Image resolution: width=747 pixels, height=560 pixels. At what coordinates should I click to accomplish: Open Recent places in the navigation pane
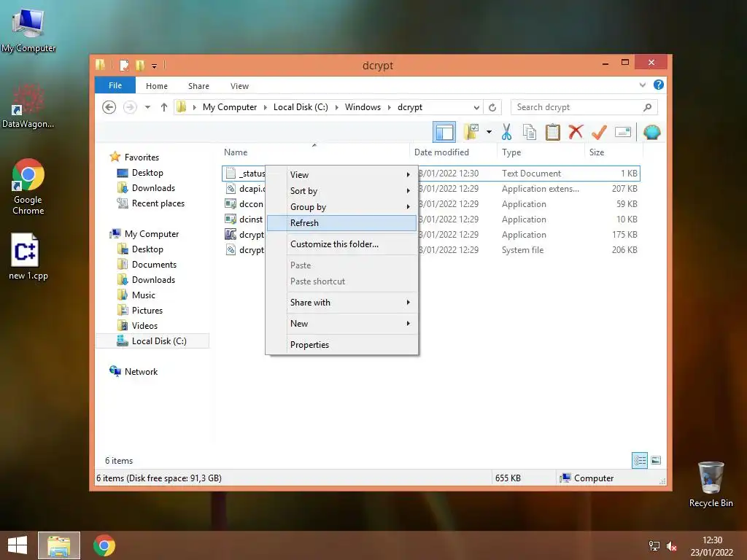158,203
